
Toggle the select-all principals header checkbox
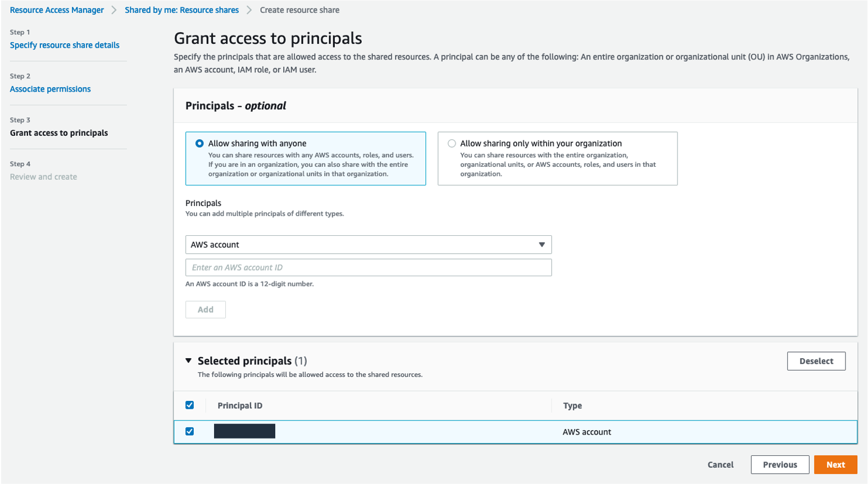point(190,405)
